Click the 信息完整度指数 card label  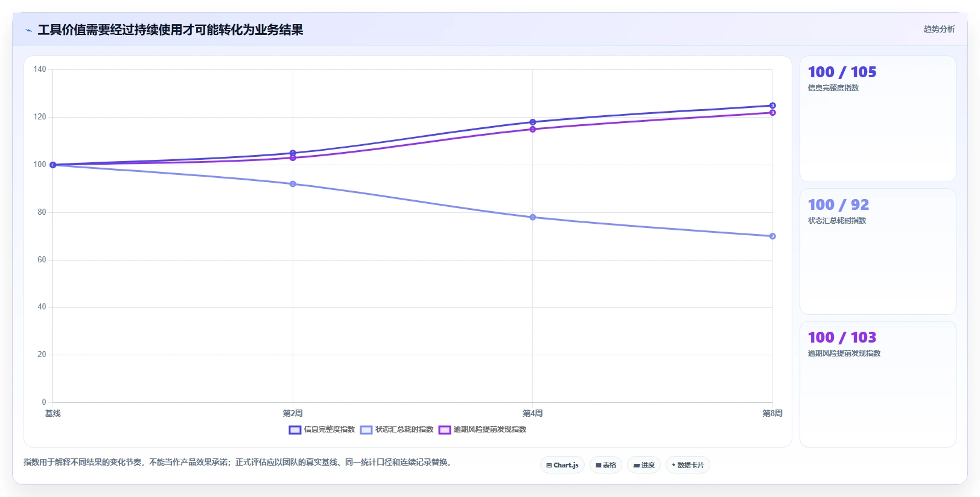coord(833,88)
